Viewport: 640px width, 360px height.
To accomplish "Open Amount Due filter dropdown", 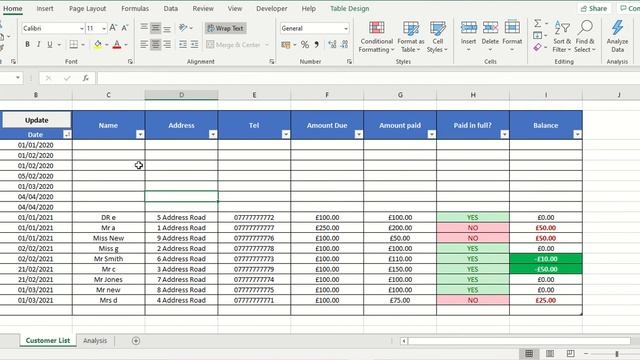I will pos(358,134).
